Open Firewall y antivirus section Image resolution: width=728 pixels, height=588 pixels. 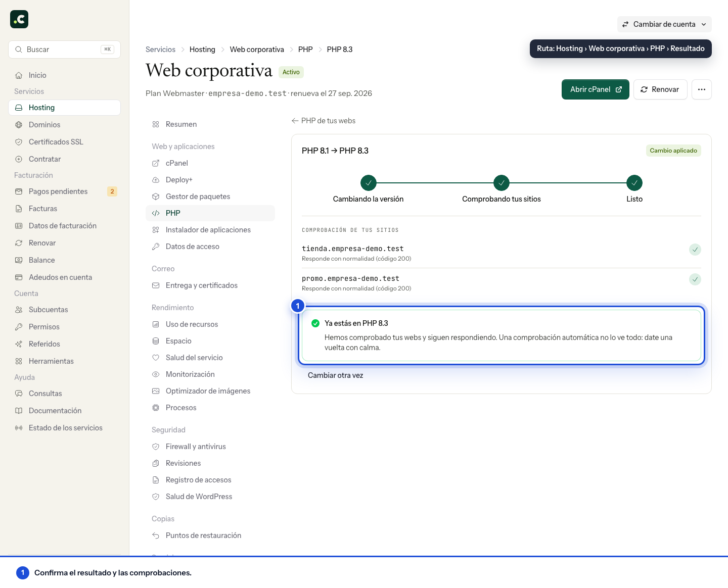pyautogui.click(x=210, y=447)
